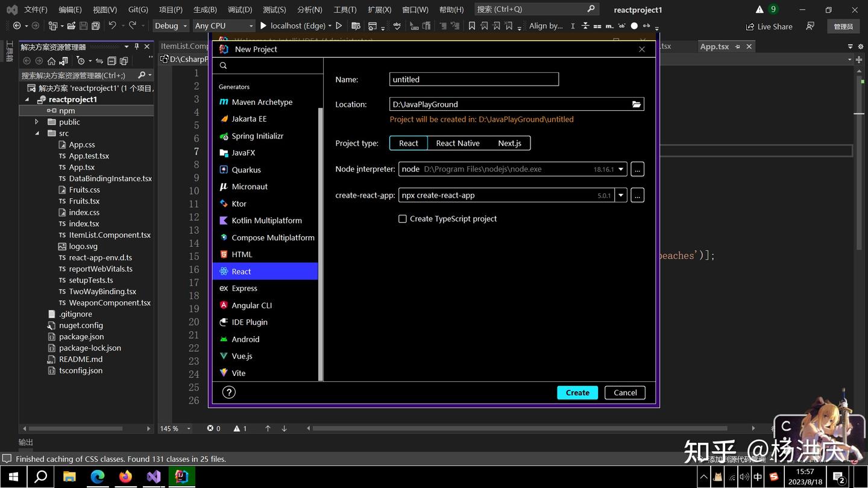The height and width of the screenshot is (488, 868).
Task: Click the Cancel button
Action: click(625, 393)
